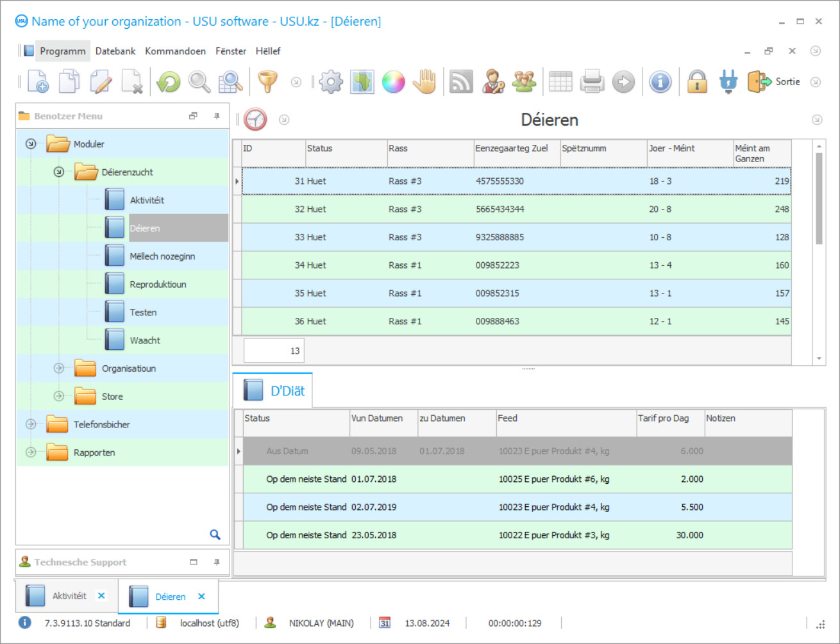
Task: Select the Aus Datum diet row
Action: (517, 451)
